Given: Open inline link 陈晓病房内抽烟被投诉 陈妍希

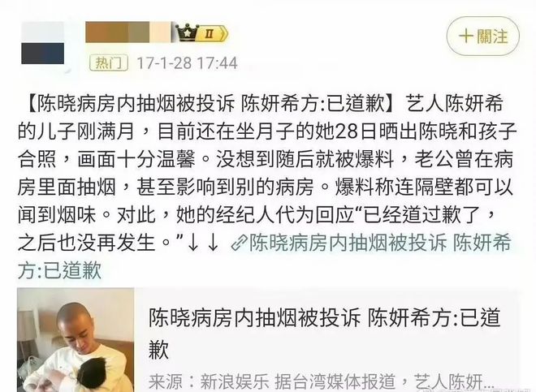Looking at the screenshot, I should (x=371, y=243).
